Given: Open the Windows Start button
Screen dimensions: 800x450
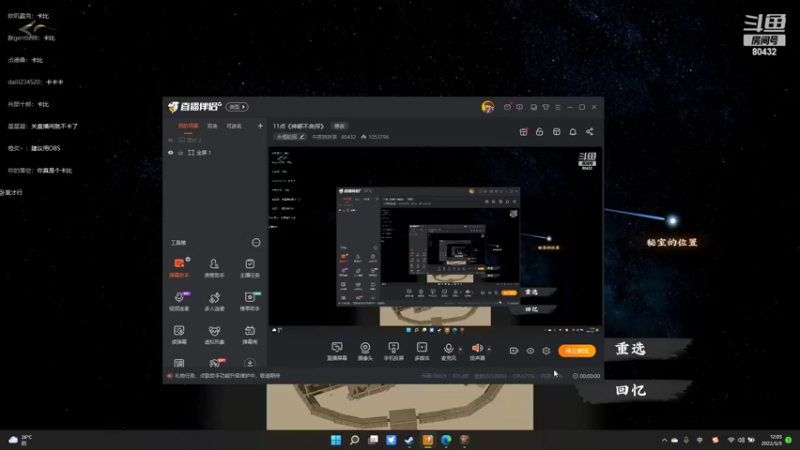Looking at the screenshot, I should [336, 440].
